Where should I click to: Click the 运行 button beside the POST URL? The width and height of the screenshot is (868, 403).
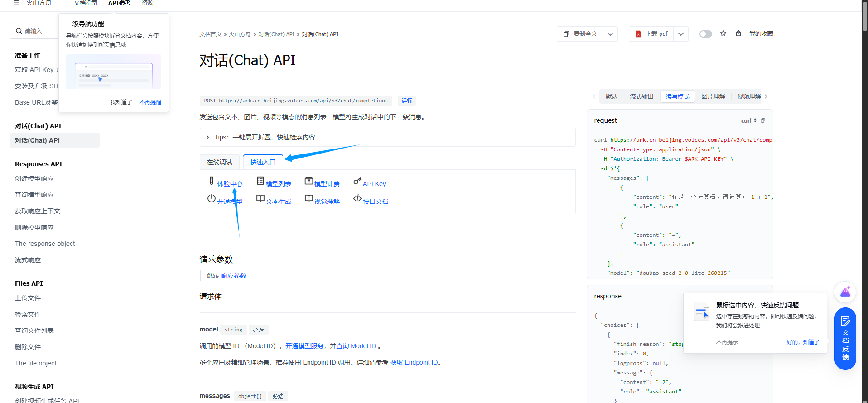pos(407,101)
